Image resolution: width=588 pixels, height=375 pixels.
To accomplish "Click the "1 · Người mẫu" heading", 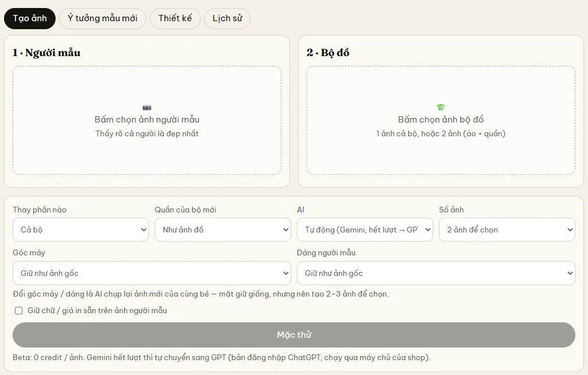I will point(46,53).
